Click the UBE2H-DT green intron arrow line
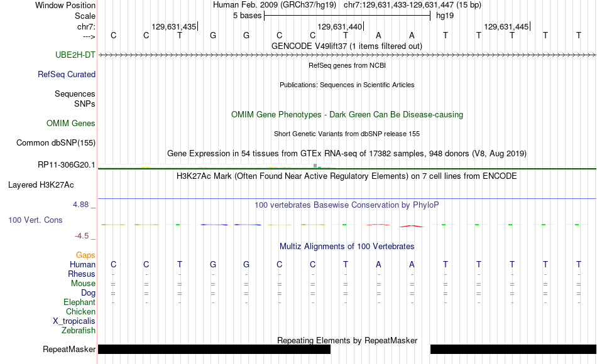This screenshot has height=364, width=597. click(348, 55)
